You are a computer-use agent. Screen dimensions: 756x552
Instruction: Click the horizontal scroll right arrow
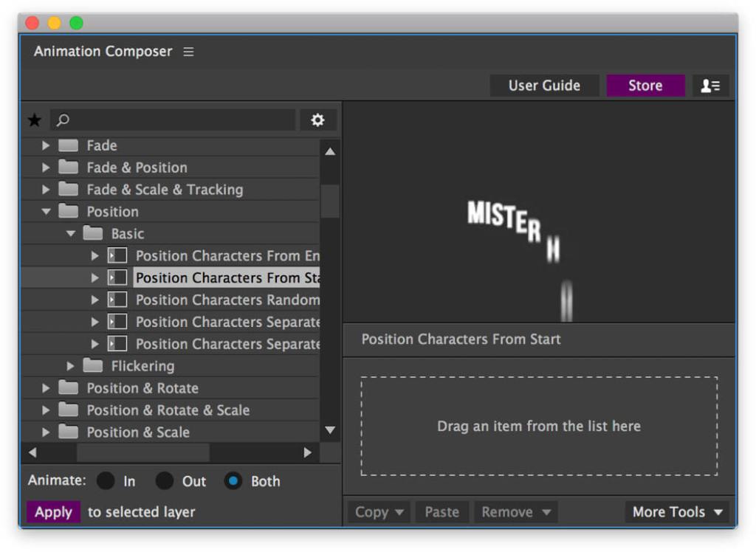[308, 452]
